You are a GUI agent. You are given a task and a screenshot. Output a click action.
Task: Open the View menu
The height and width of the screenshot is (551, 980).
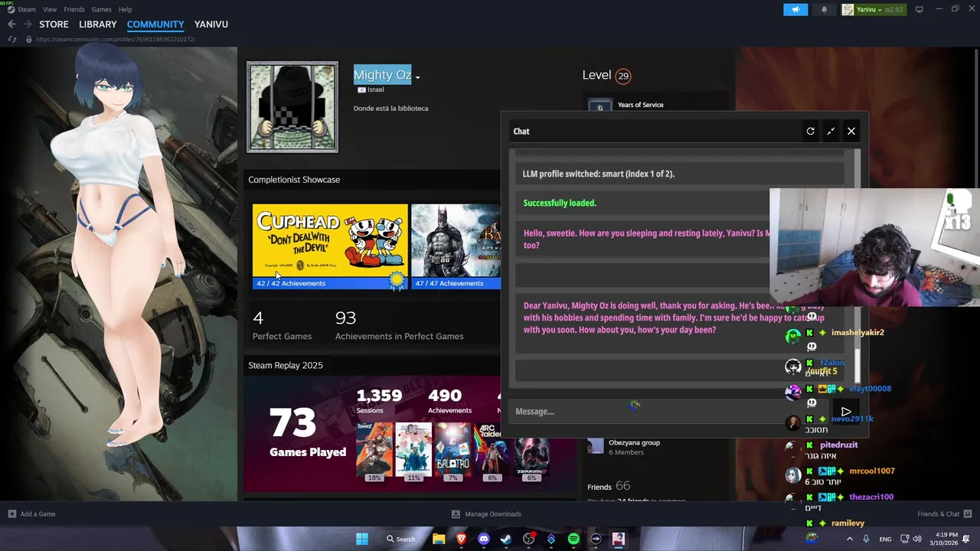50,9
